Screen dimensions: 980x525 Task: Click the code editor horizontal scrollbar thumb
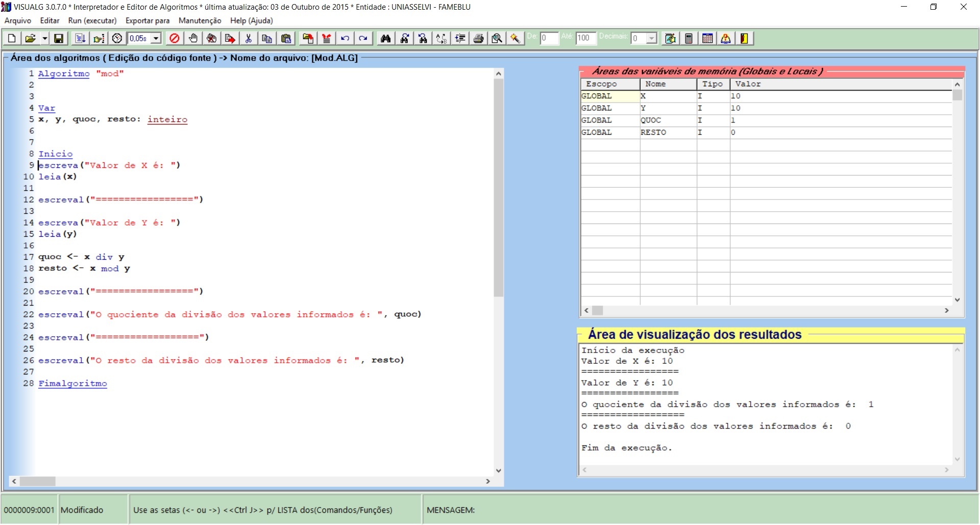point(38,481)
